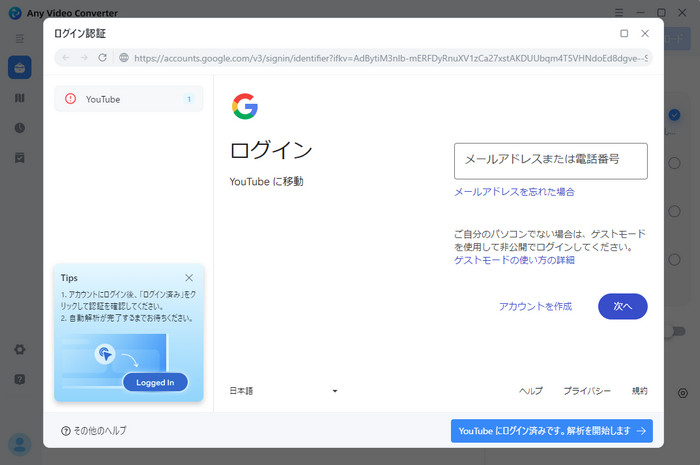The image size is (700, 465).
Task: Reload the login page
Action: (x=102, y=58)
